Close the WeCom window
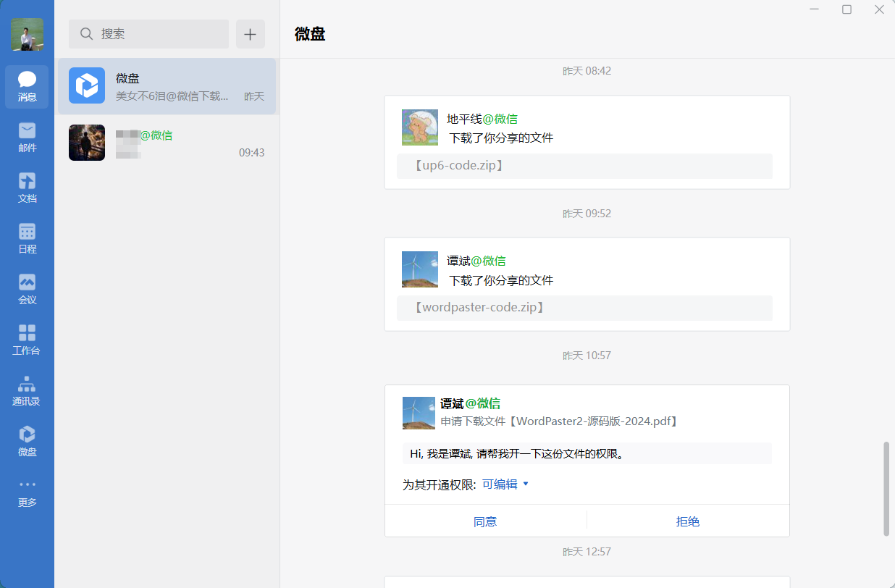Image resolution: width=895 pixels, height=588 pixels. 879,9
